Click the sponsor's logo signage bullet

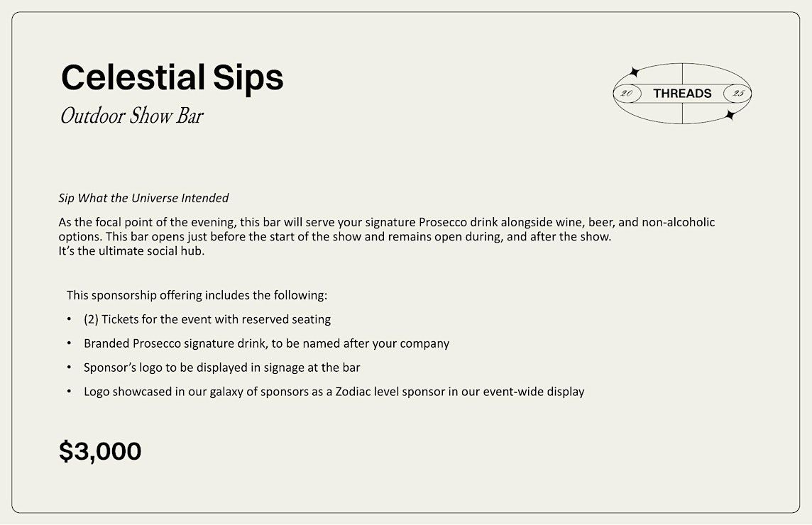click(221, 367)
